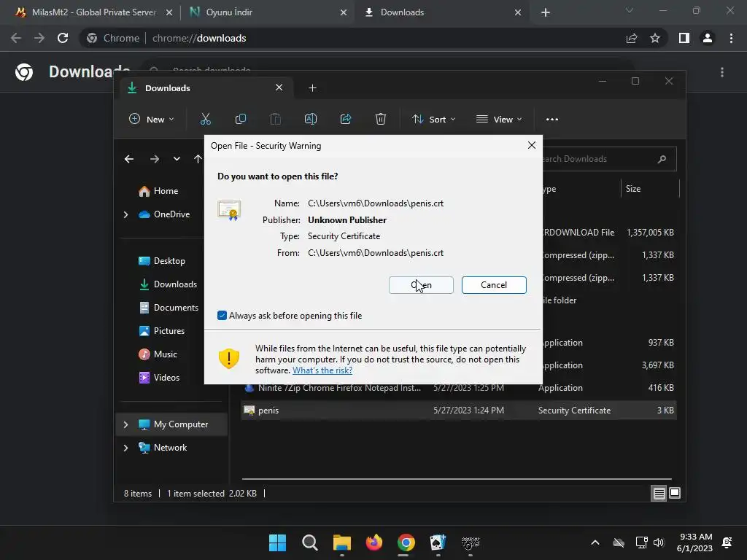
Task: Open Chrome from the taskbar
Action: (406, 542)
